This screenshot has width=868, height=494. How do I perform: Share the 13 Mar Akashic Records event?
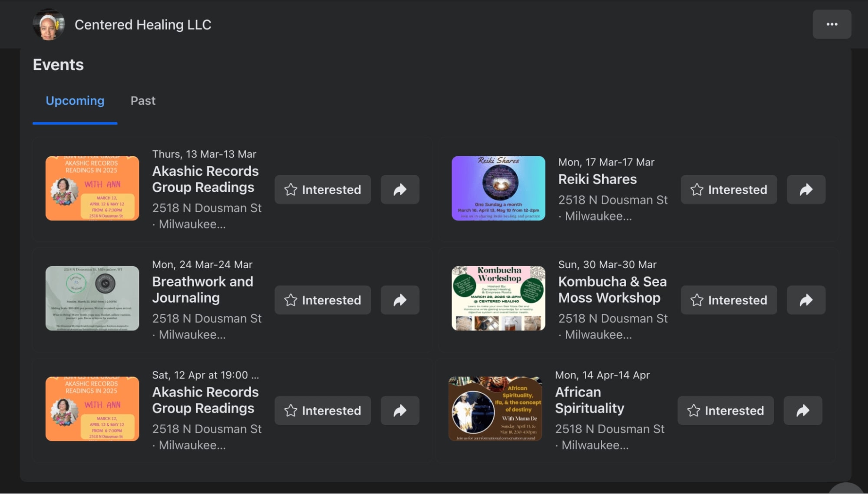tap(400, 190)
